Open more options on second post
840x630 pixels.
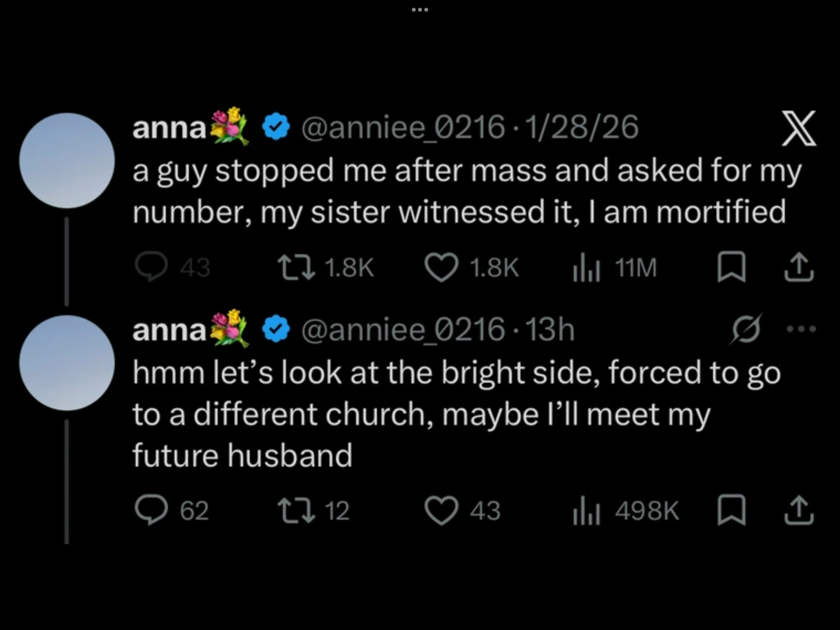click(800, 329)
